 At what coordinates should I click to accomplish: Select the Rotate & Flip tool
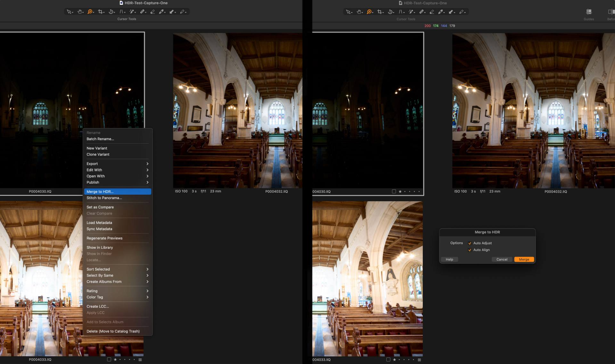click(111, 12)
